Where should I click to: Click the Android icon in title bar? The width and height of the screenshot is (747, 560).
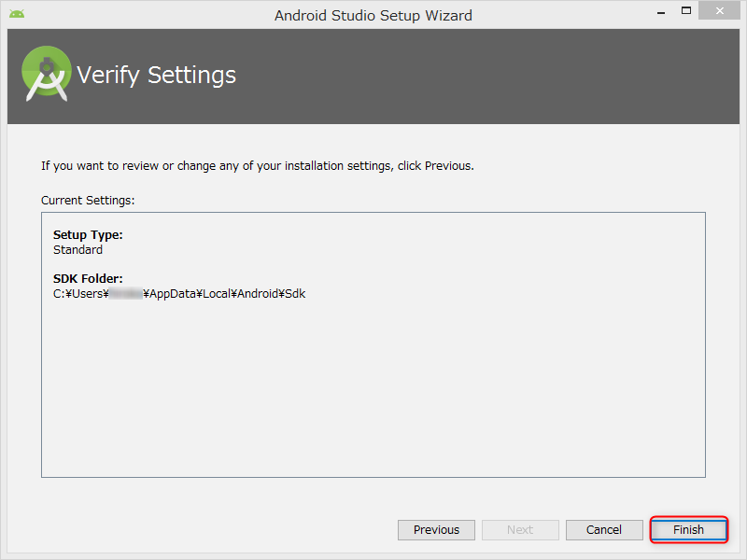[x=17, y=14]
